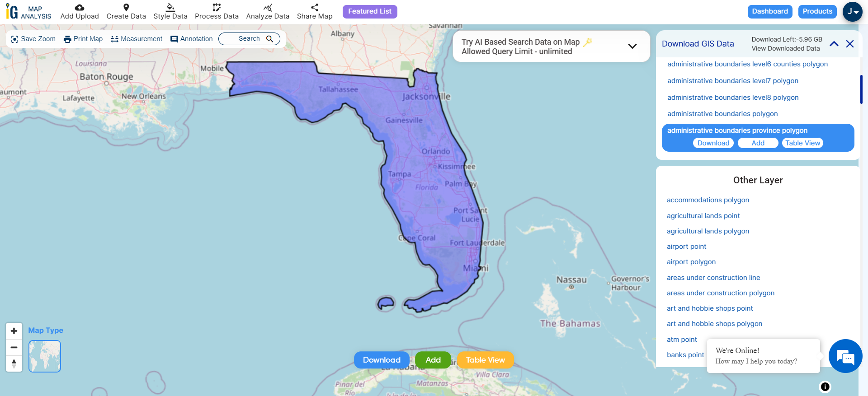Click the Add Upload cloud icon
This screenshot has height=396, width=868.
click(x=80, y=8)
